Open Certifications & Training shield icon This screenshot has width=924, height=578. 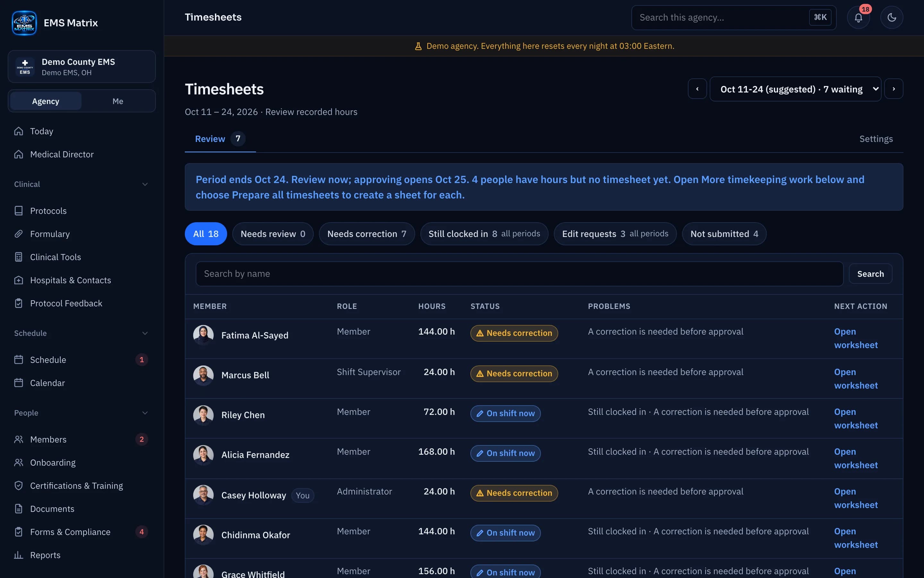pyautogui.click(x=19, y=486)
